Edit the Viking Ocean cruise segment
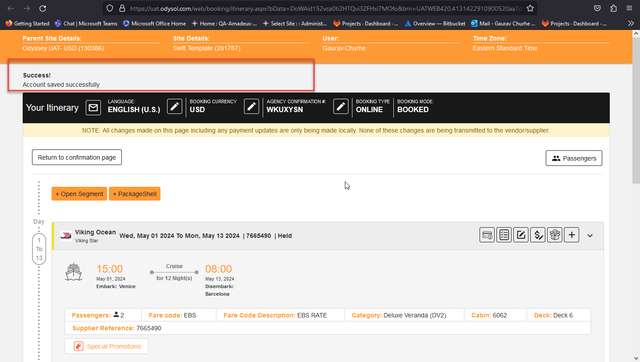Screen dimensions: 640x362 coord(521,235)
